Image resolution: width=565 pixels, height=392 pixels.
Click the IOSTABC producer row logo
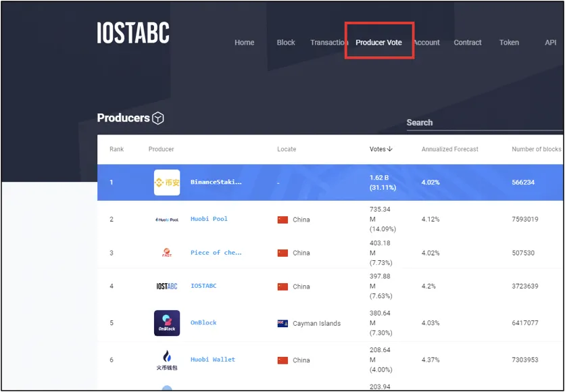(167, 287)
